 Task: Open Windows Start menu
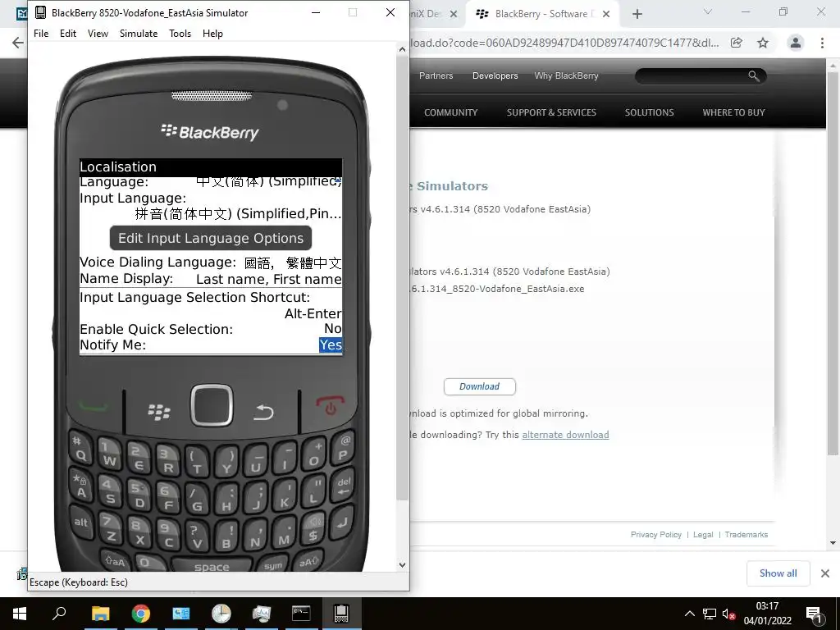coord(20,614)
